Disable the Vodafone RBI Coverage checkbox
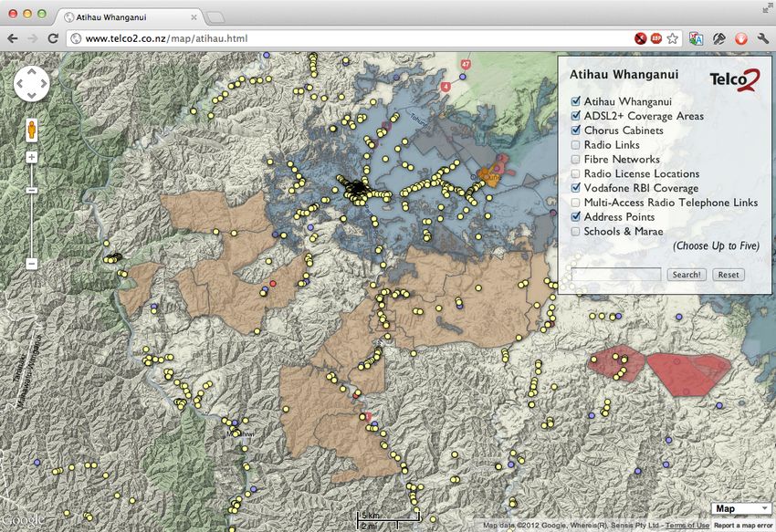The image size is (776, 532). (x=575, y=189)
